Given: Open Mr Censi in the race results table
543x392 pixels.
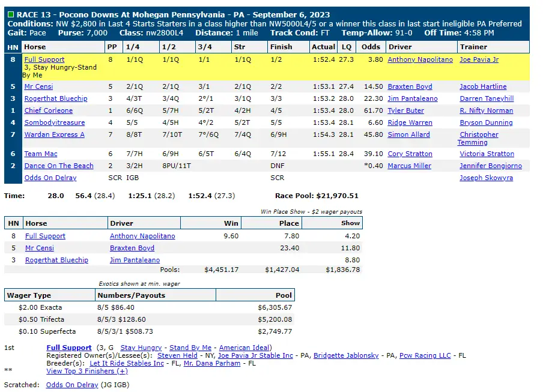Looking at the screenshot, I should [38, 86].
